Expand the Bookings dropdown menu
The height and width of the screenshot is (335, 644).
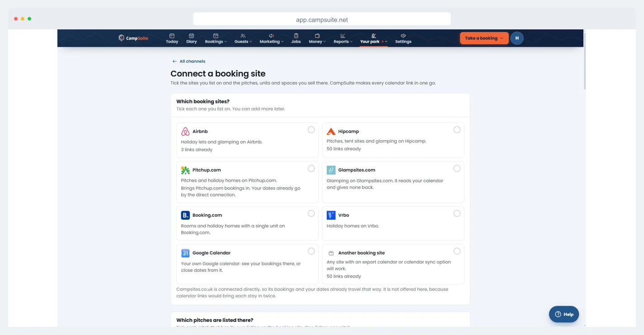(216, 38)
